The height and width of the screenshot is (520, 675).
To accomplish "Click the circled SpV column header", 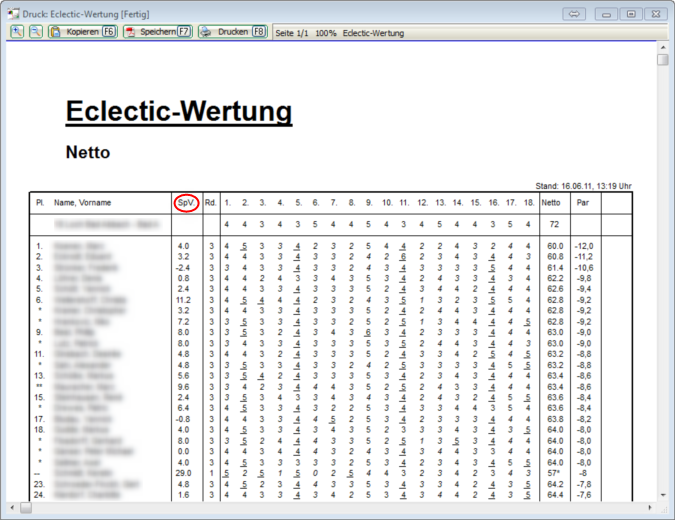I will coord(185,203).
